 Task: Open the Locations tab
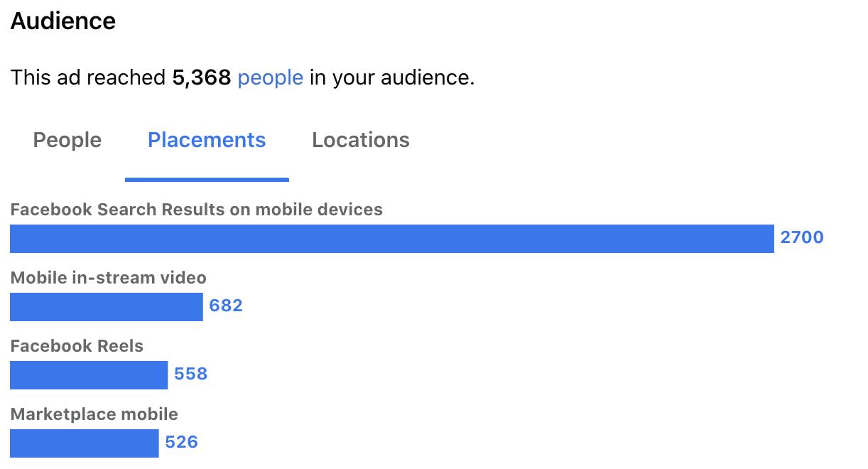click(x=361, y=140)
